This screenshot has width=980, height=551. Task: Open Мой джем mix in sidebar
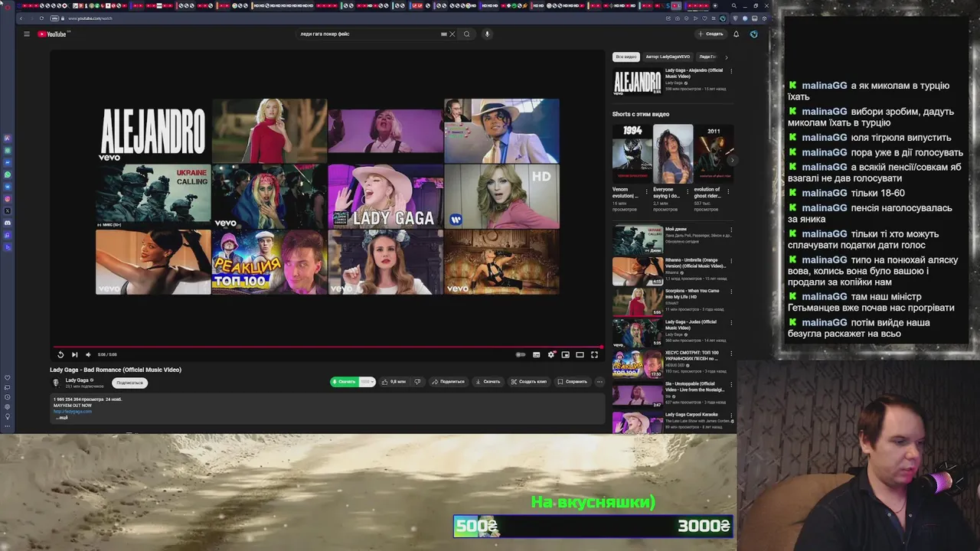click(x=637, y=240)
